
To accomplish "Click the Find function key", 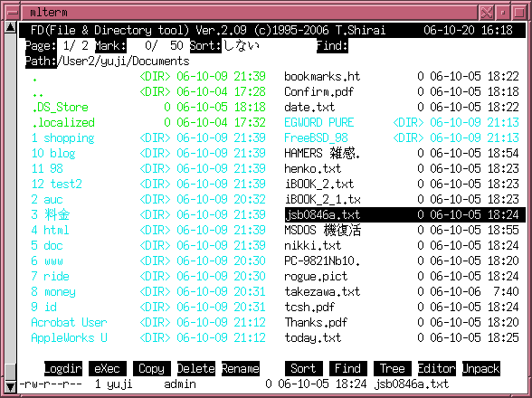I will click(348, 368).
